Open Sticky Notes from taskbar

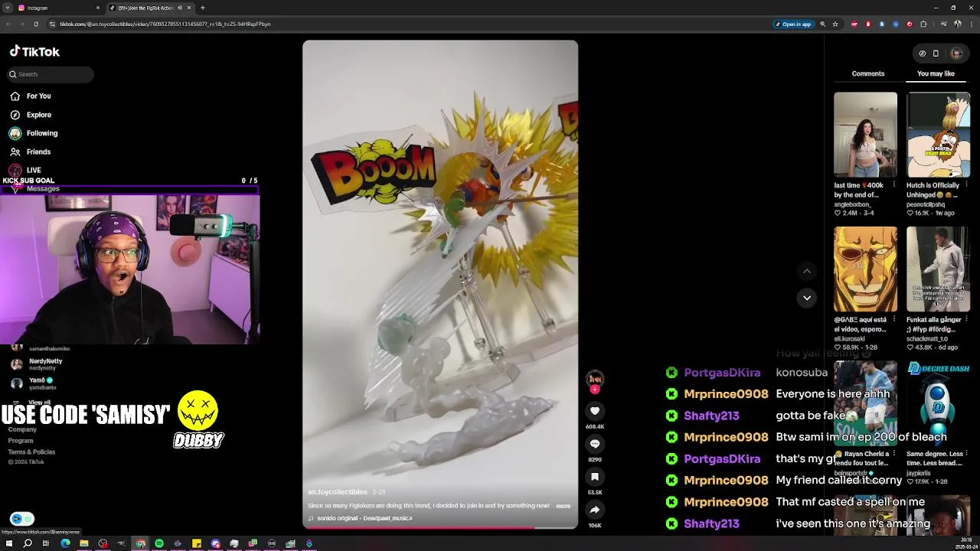(197, 543)
